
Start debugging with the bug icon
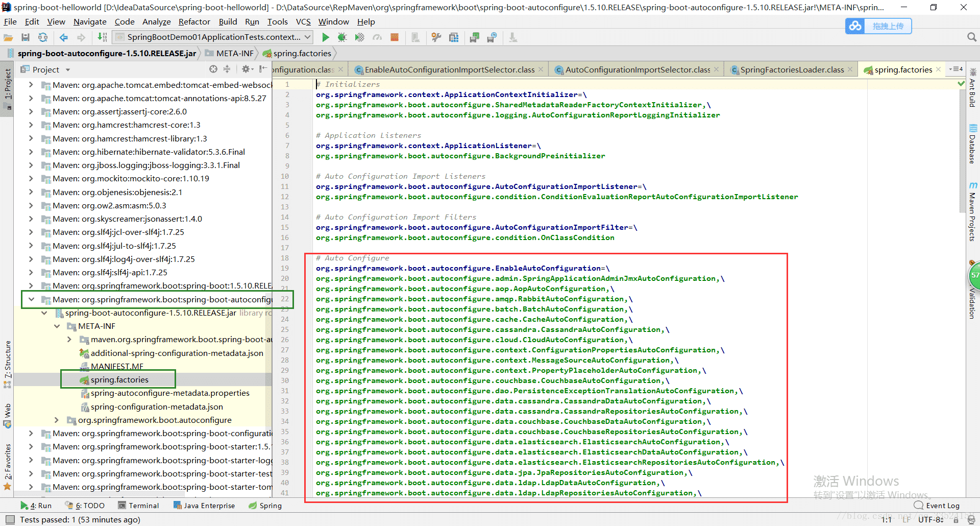(342, 37)
